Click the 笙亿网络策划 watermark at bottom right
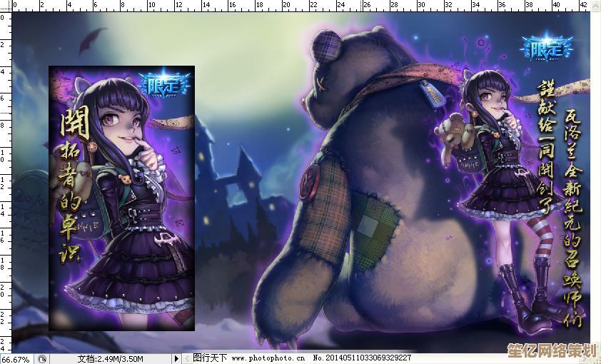The image size is (601, 364). pyautogui.click(x=562, y=351)
